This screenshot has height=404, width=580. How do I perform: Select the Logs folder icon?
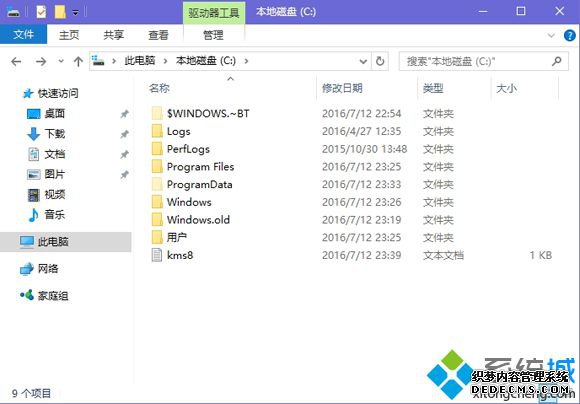[x=157, y=131]
